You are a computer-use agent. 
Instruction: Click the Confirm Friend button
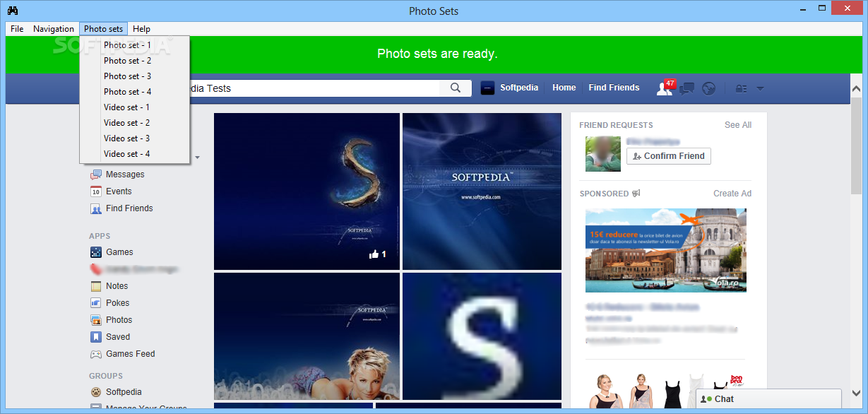coord(668,156)
